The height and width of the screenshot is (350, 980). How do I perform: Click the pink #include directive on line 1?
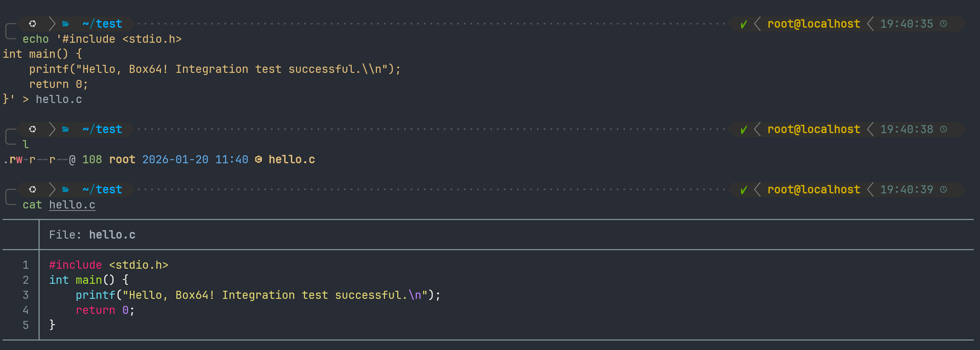click(75, 265)
